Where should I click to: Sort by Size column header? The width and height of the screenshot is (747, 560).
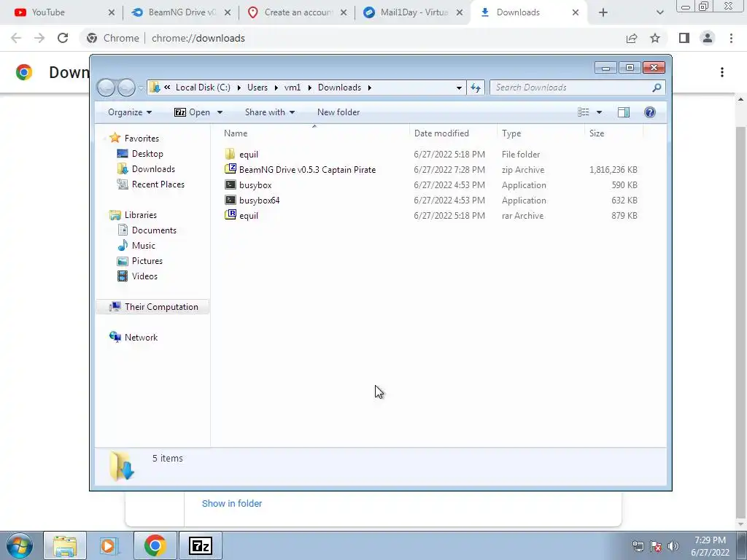[614, 133]
